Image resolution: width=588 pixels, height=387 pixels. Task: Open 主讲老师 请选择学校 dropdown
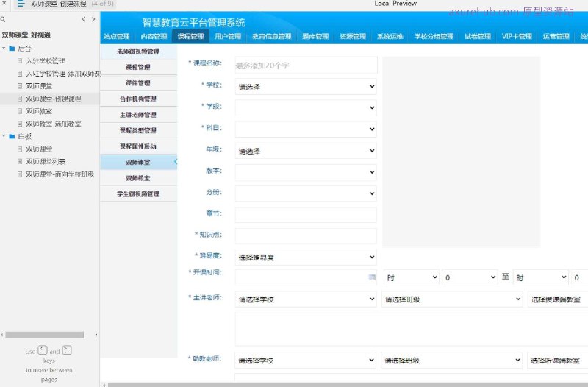pos(306,299)
